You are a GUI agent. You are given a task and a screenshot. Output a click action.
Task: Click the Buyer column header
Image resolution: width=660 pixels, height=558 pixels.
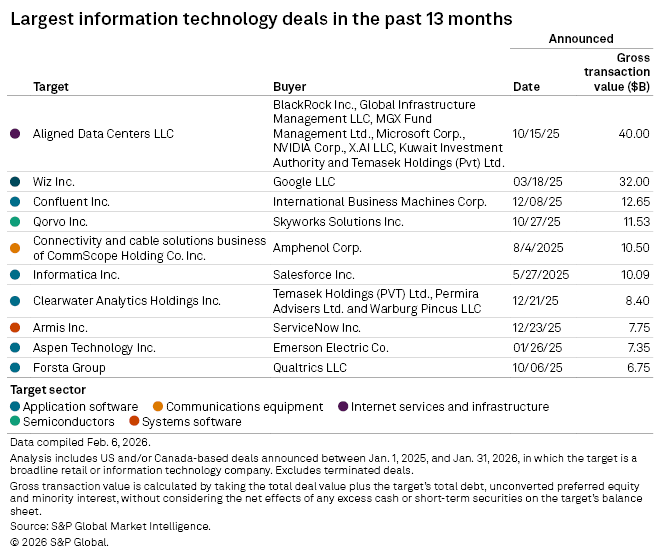[289, 87]
